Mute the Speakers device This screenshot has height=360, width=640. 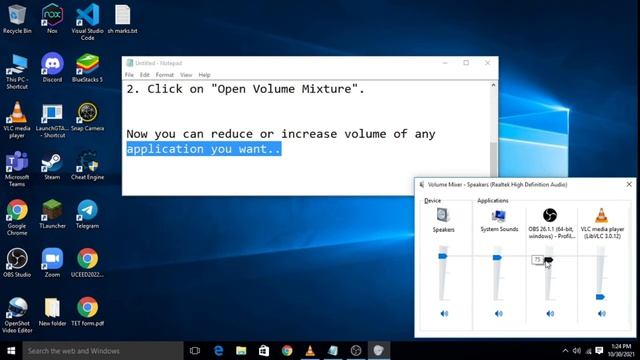click(x=444, y=313)
